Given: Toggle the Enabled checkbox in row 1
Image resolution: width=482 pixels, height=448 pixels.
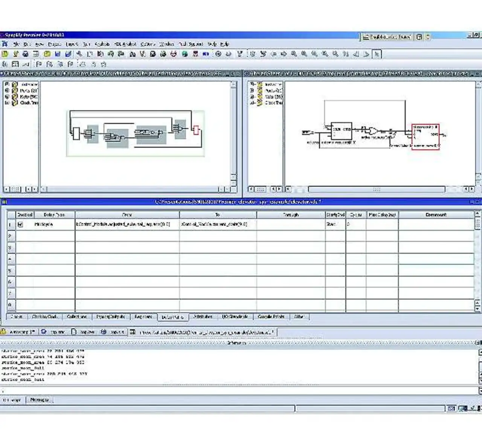Looking at the screenshot, I should (20, 224).
